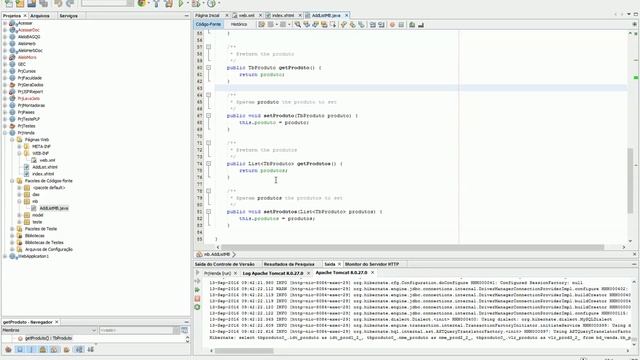640x360 pixels.
Task: Click the Find Selection magnifier icon
Action: (x=298, y=24)
